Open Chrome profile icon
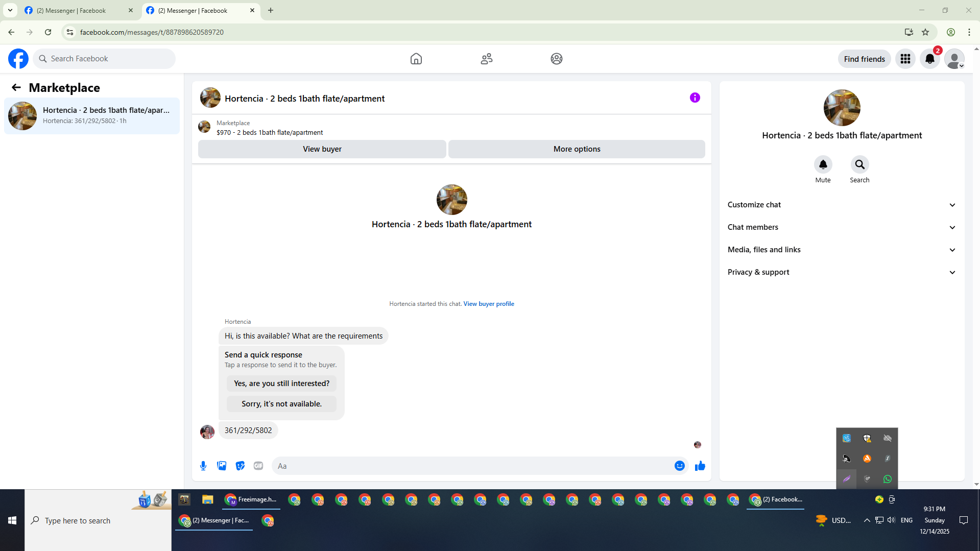This screenshot has height=551, width=980. coord(951,32)
